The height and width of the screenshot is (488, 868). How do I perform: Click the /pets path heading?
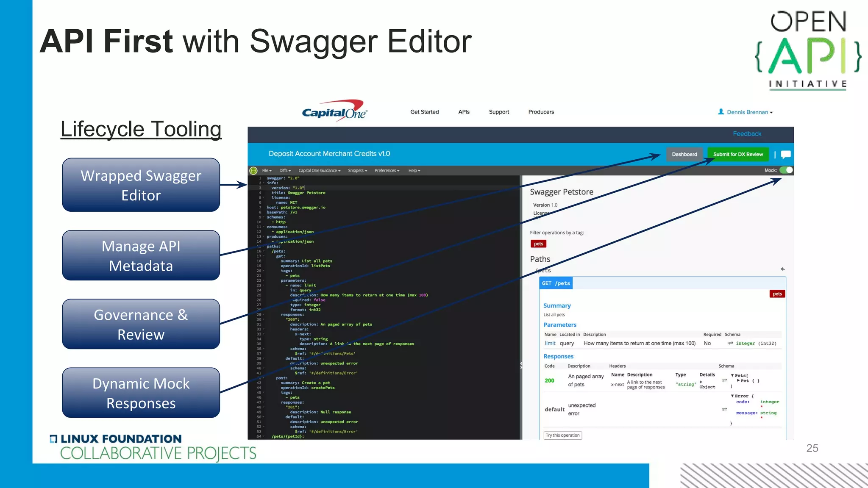tap(543, 270)
